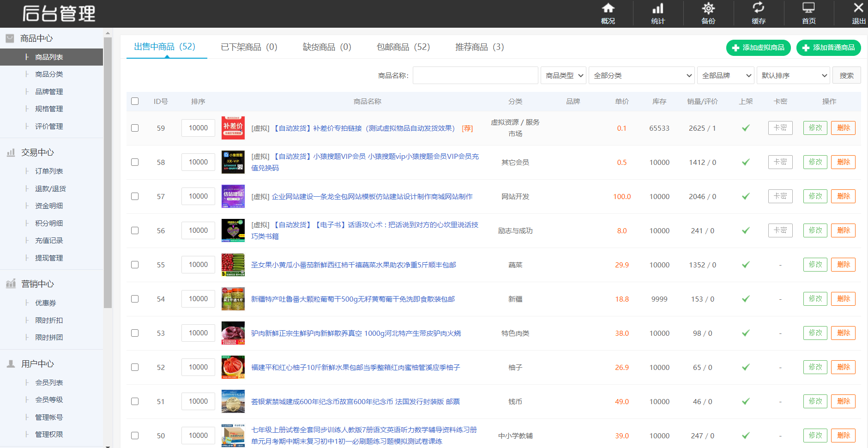Click the 退出 logout X icon
The image size is (868, 448).
[x=858, y=8]
